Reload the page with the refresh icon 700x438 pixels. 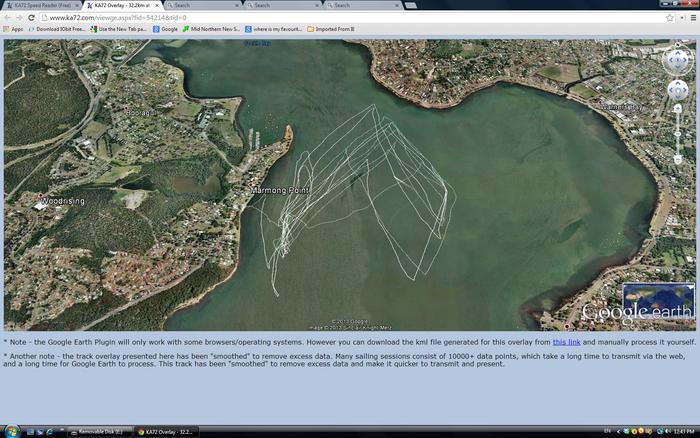tap(37, 17)
